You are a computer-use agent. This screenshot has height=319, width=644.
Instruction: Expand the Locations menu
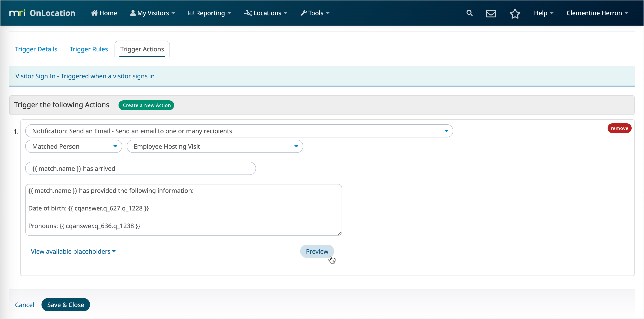[x=266, y=13]
